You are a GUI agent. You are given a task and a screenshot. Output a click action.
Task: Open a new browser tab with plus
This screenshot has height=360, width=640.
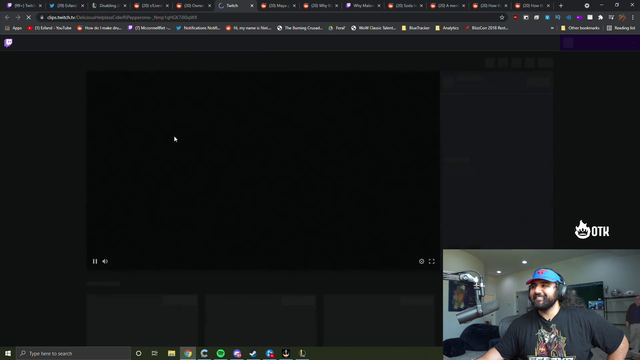tap(560, 6)
